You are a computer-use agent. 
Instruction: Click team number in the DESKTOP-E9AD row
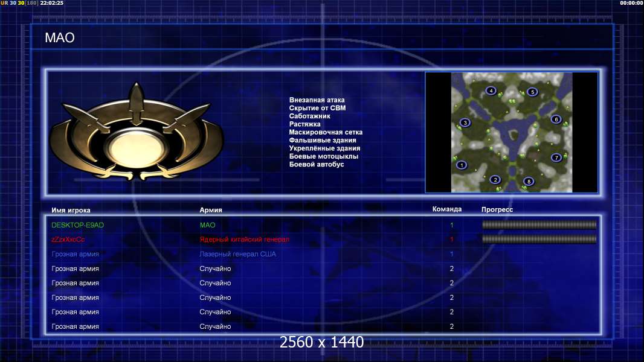click(451, 225)
